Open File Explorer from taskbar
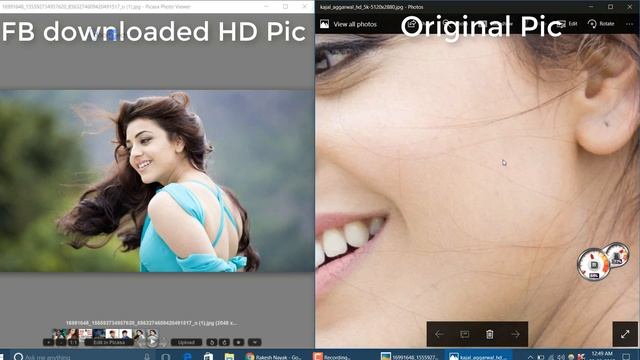640x360 pixels. (x=229, y=357)
